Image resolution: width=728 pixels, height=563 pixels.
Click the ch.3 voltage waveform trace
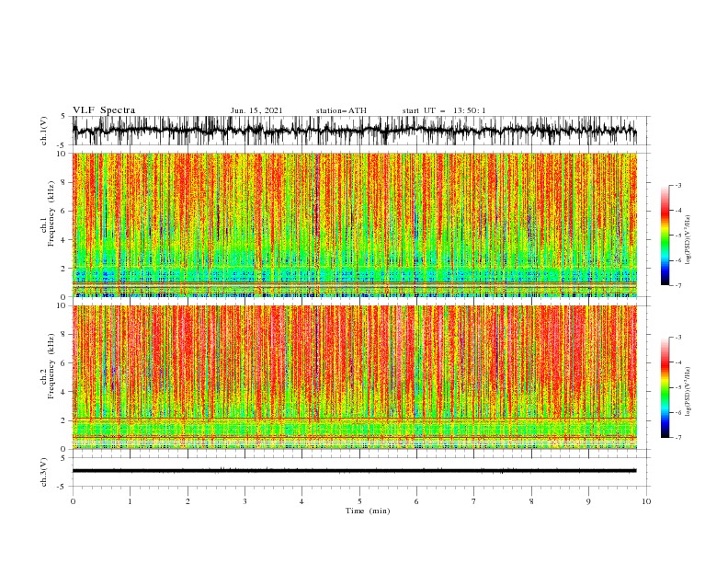pos(354,471)
